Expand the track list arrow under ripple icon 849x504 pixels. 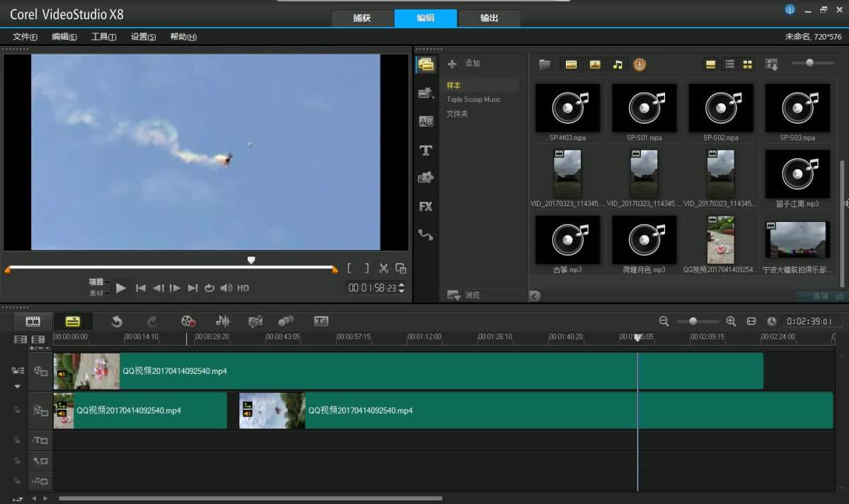pyautogui.click(x=18, y=387)
